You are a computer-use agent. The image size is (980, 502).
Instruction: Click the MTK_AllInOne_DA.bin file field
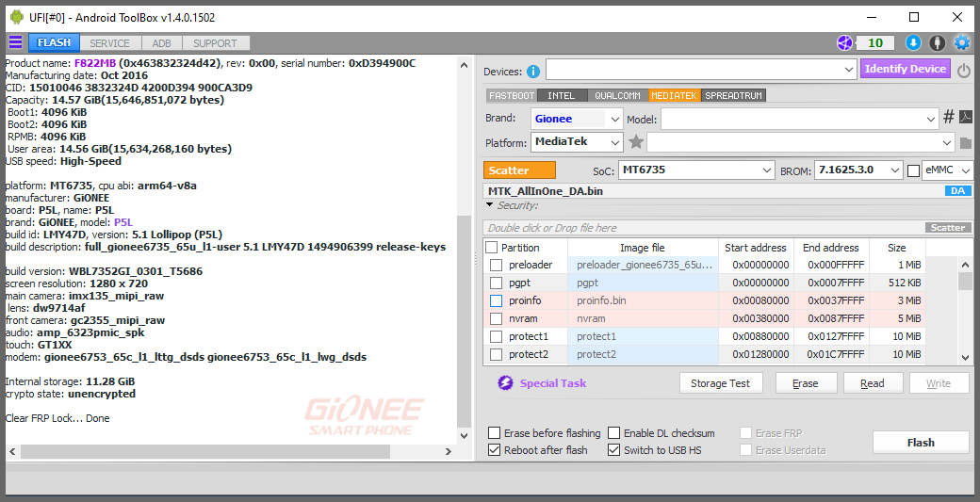(713, 191)
